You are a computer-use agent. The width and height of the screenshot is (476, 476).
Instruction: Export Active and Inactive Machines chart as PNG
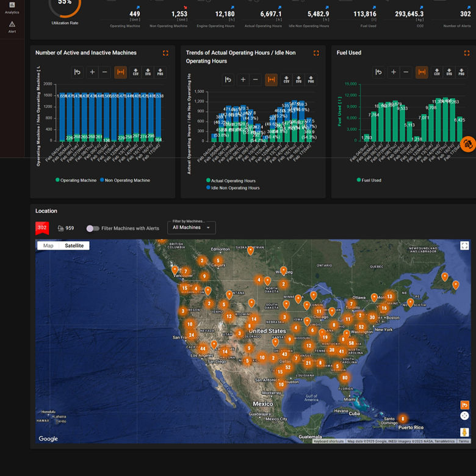(160, 72)
